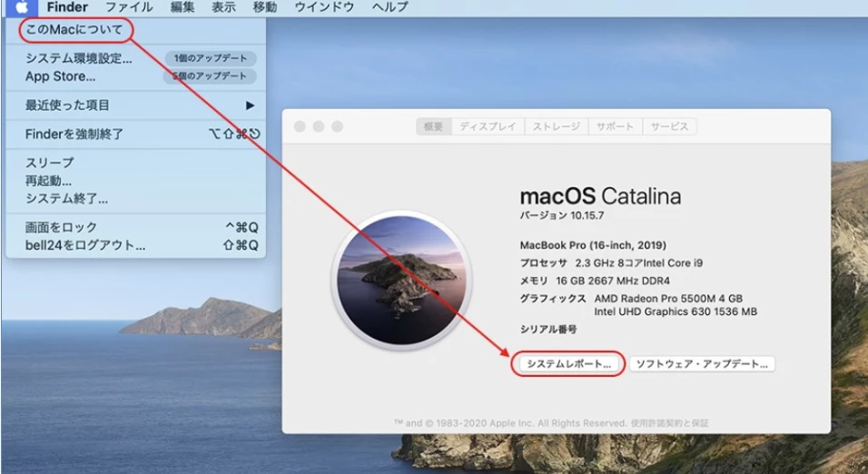868x474 pixels.
Task: Switch to the ストレージ tab
Action: point(557,126)
